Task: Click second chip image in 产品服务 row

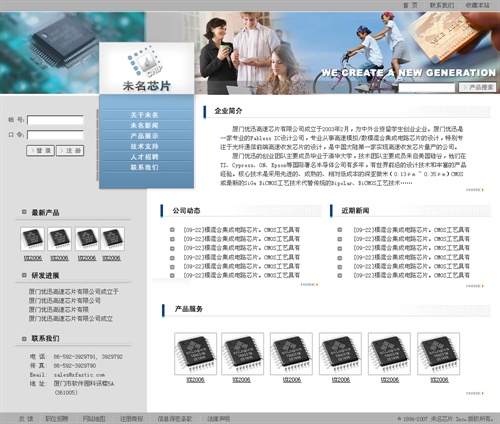Action: tap(242, 354)
